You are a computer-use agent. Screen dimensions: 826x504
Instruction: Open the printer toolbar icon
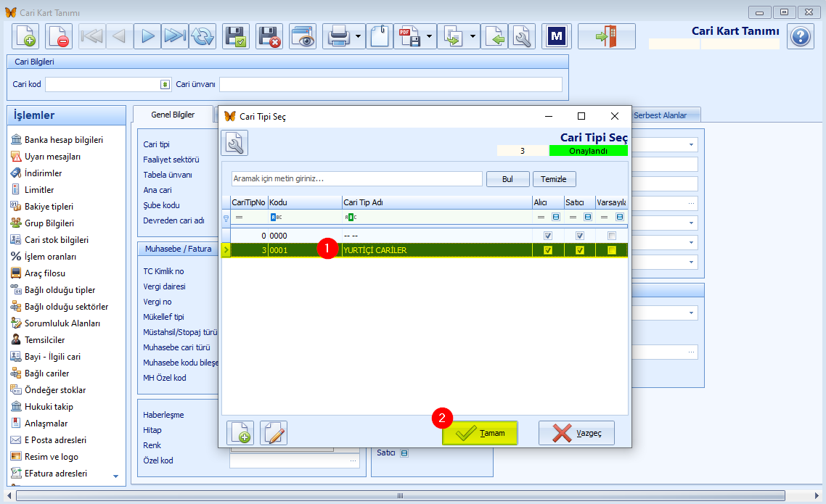coord(338,36)
